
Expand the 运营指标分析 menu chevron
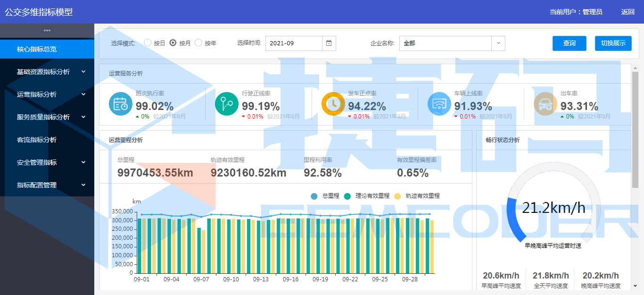coord(83,94)
